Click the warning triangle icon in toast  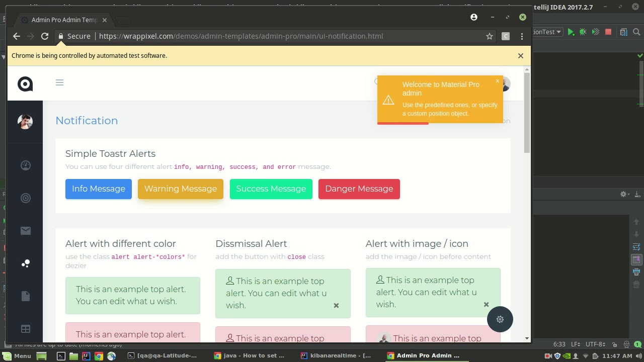coord(388,100)
